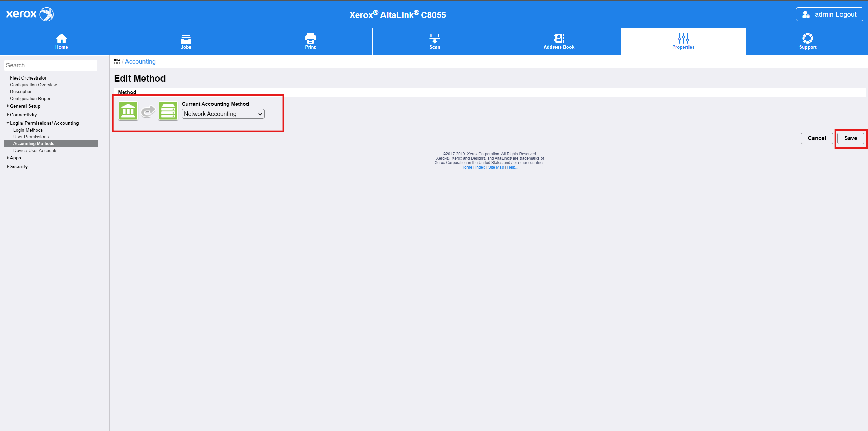Image resolution: width=868 pixels, height=431 pixels.
Task: Click breadcrumb grid icon before Accounting
Action: pyautogui.click(x=117, y=62)
